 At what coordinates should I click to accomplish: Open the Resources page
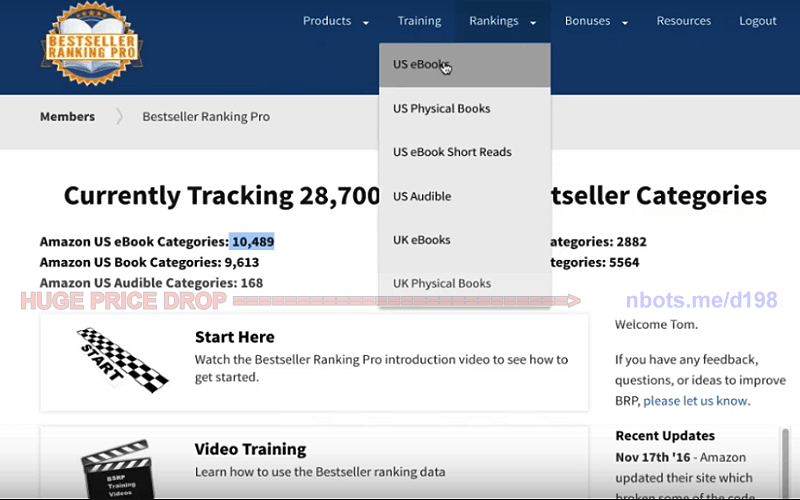coord(684,21)
